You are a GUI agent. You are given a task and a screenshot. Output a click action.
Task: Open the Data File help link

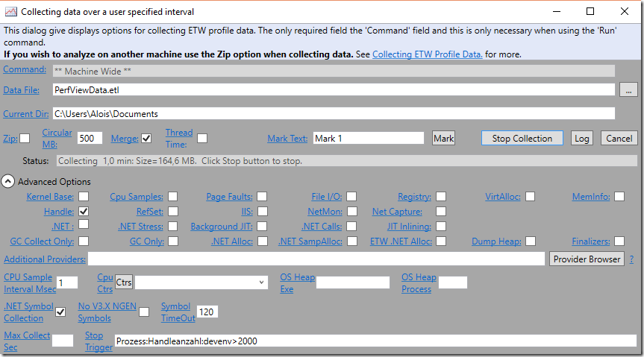tap(22, 90)
